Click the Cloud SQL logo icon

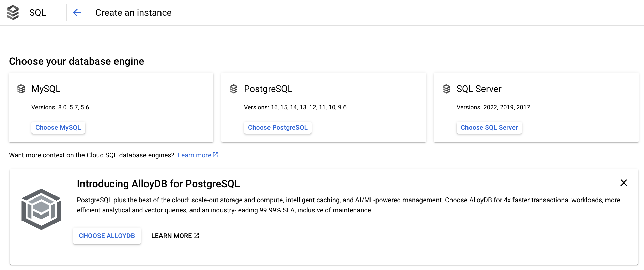13,13
